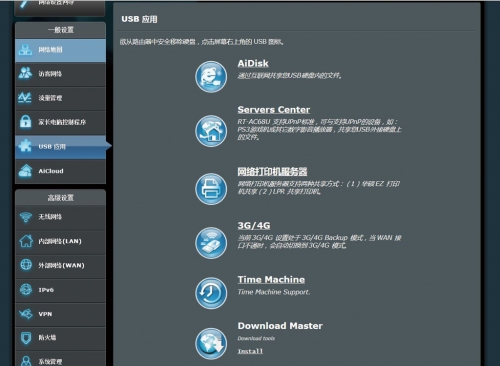Open the 3G/4G title link
The height and width of the screenshot is (366, 500).
point(254,226)
